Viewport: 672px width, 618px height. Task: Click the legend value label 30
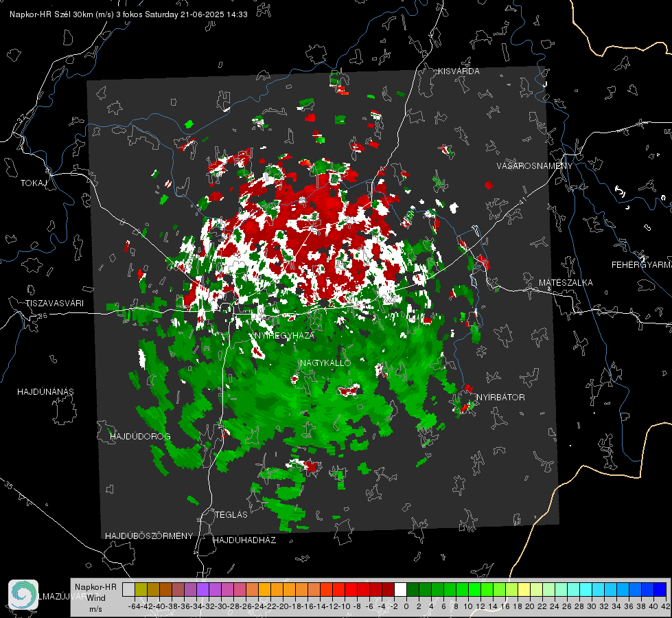(x=592, y=606)
